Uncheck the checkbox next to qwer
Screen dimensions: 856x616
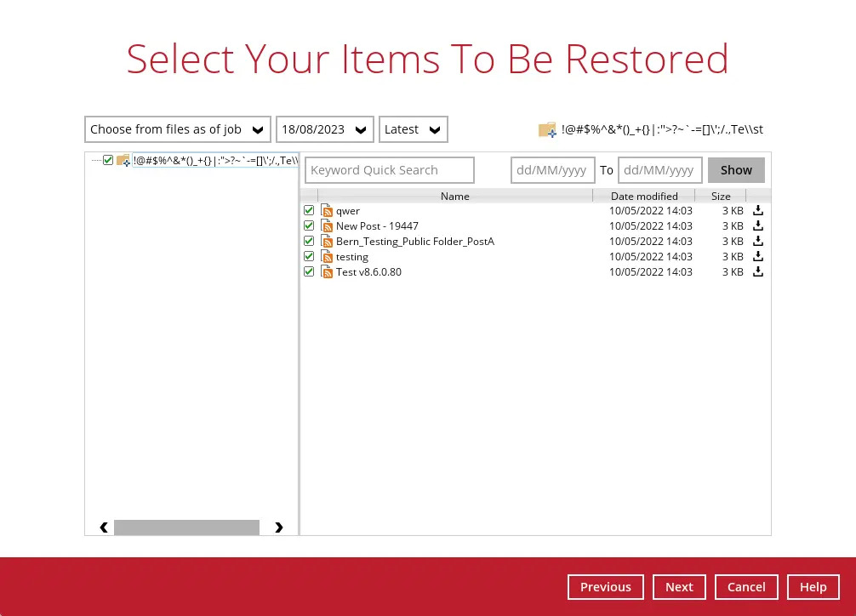309,210
